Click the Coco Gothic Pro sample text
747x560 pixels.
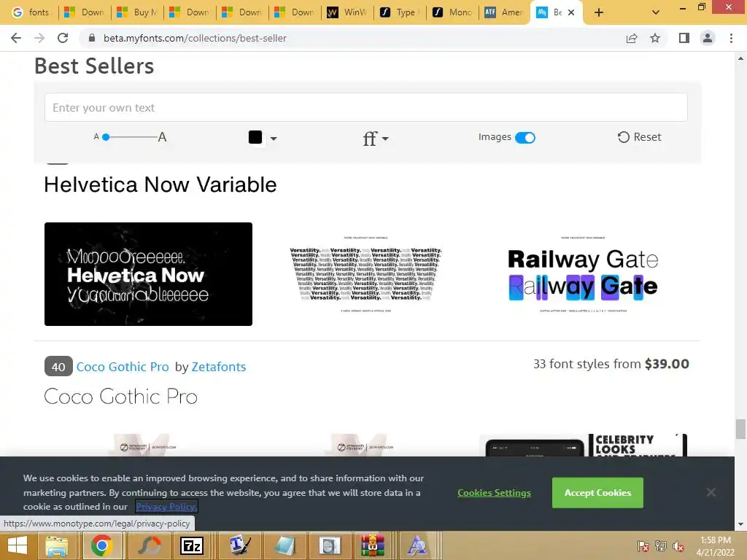pos(120,397)
